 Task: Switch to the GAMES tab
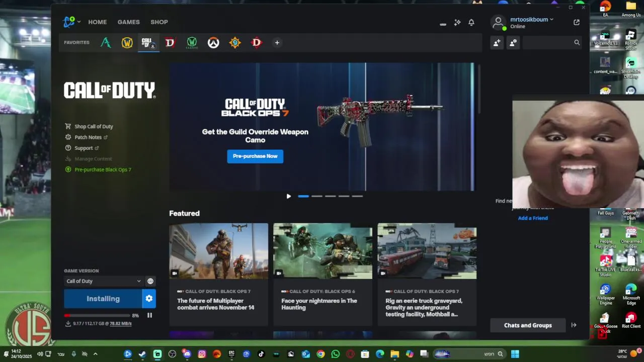(x=129, y=22)
